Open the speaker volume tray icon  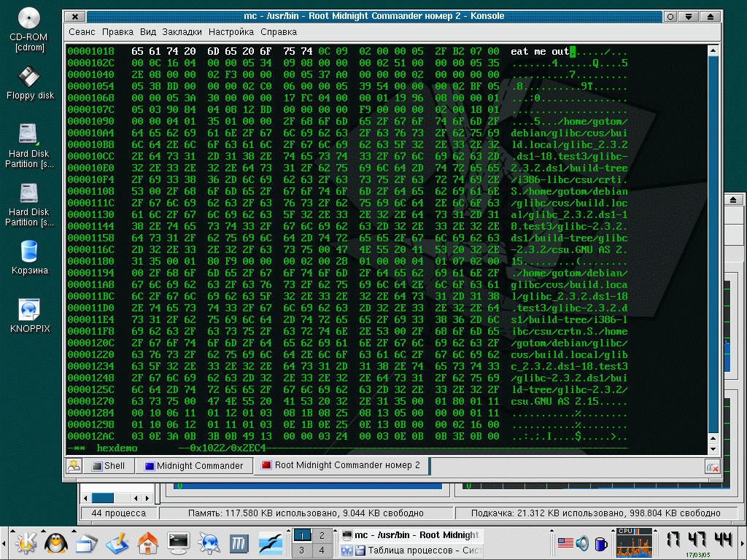click(x=582, y=542)
